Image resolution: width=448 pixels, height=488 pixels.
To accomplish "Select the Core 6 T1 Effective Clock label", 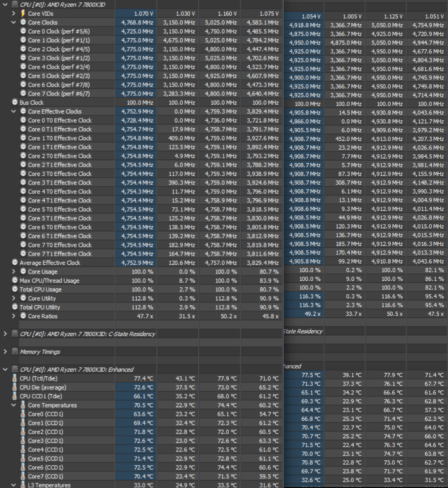I will pyautogui.click(x=60, y=236).
